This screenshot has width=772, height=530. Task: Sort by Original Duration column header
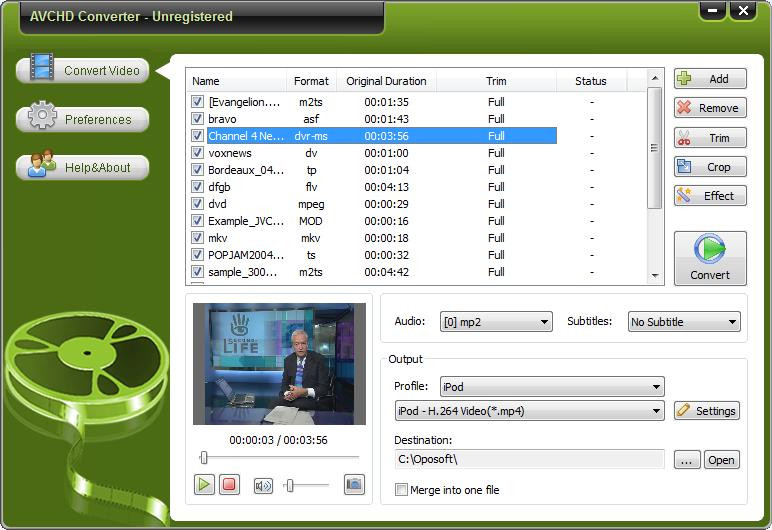pos(386,81)
